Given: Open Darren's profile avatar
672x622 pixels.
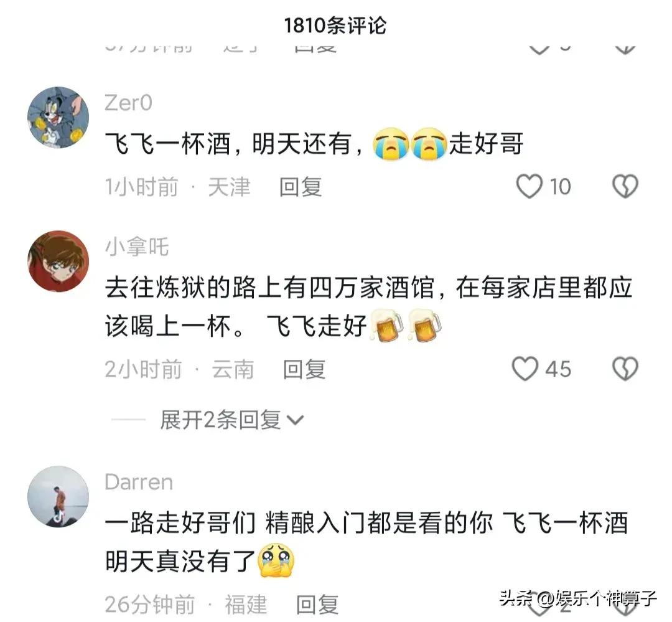Looking at the screenshot, I should (58, 496).
